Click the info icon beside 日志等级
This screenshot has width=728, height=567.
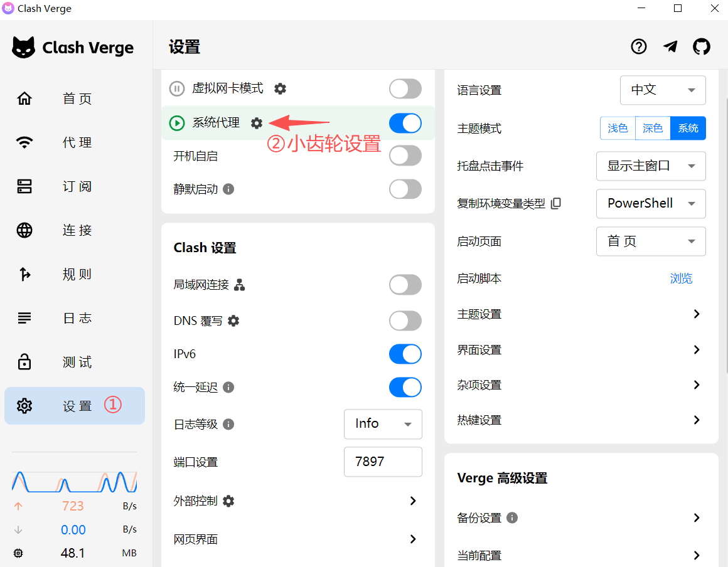coord(228,424)
